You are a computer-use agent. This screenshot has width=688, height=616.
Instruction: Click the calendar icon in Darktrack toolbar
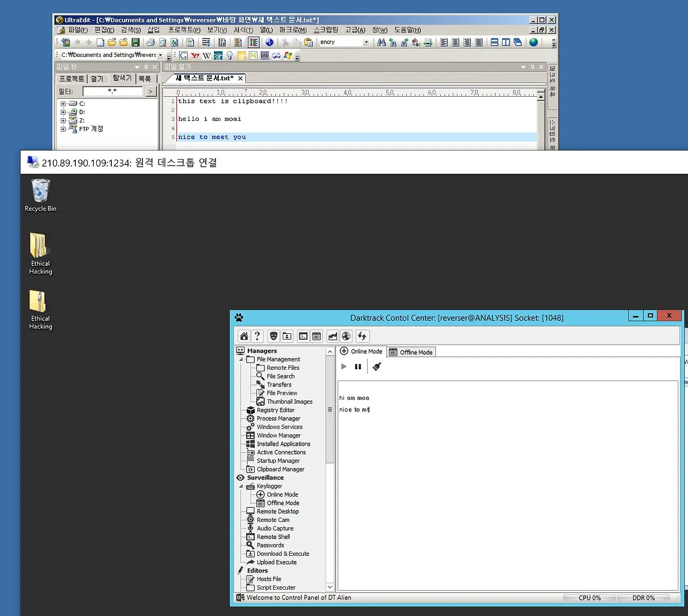317,336
